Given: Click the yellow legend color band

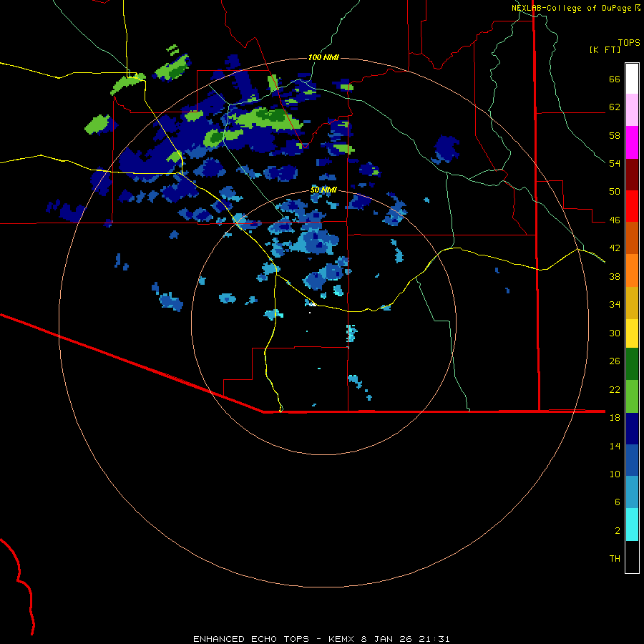Looking at the screenshot, I should point(632,333).
